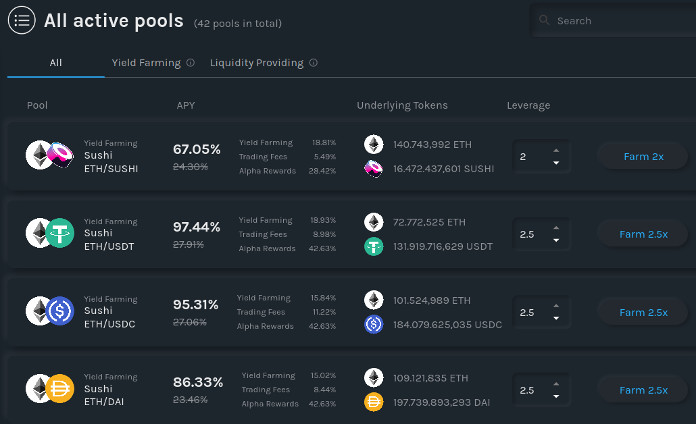The width and height of the screenshot is (696, 424).
Task: Click the strikethrough 27.91% APY value
Action: 188,244
